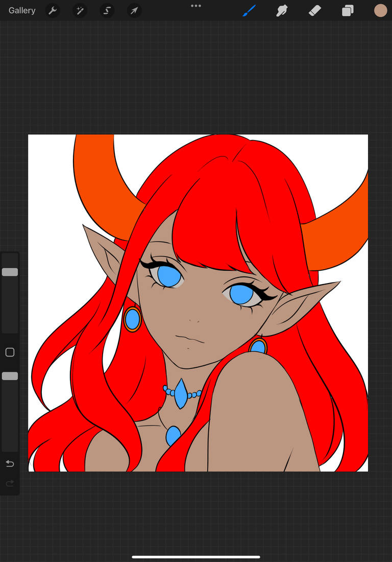
Task: Click the brush opacity slider handle
Action: coord(10,376)
